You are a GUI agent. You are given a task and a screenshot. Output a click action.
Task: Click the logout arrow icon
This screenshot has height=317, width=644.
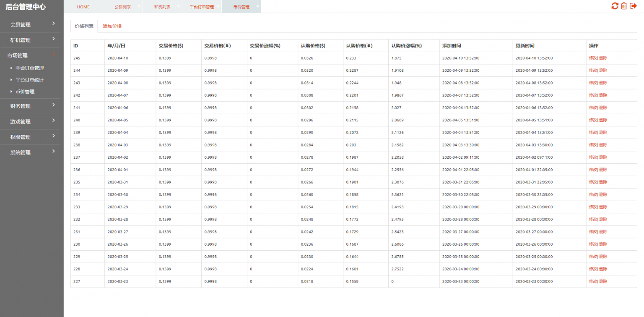633,6
